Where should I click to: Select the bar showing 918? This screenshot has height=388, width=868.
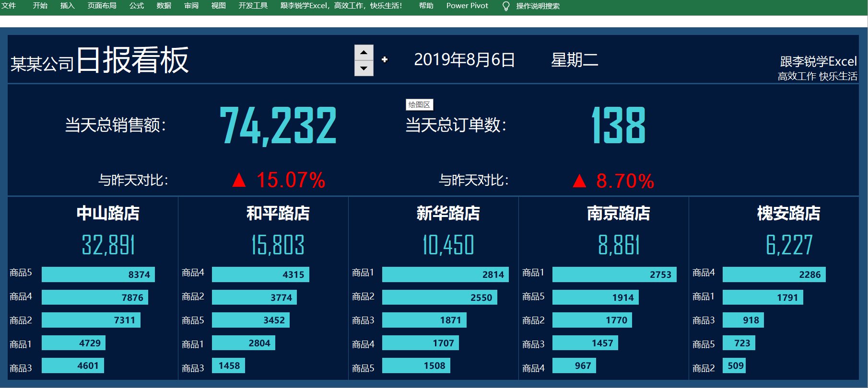click(743, 320)
